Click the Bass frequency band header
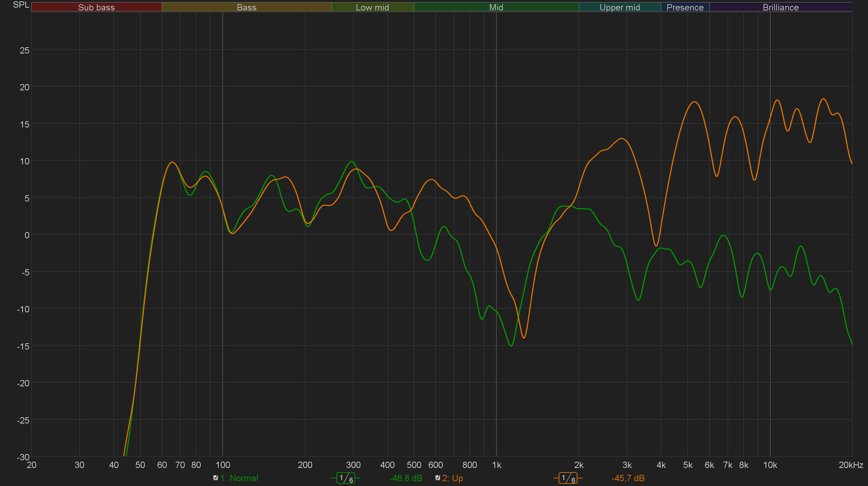The height and width of the screenshot is (486, 868). pyautogui.click(x=247, y=7)
